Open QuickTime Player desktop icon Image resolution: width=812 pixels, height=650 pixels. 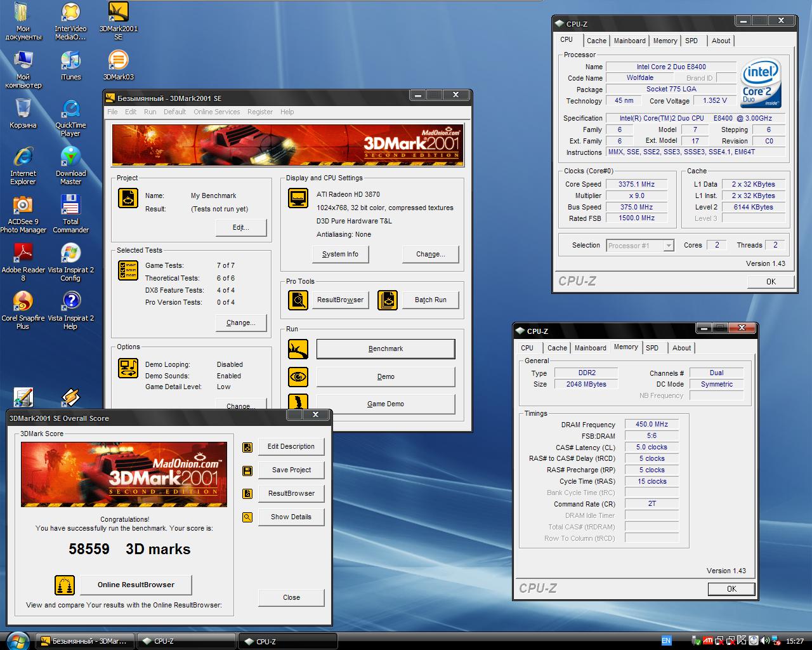(x=70, y=118)
